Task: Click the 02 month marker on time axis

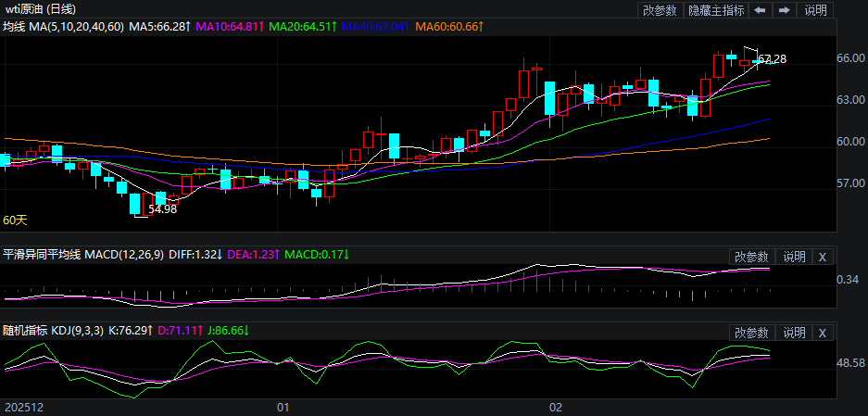Action: pyautogui.click(x=556, y=407)
